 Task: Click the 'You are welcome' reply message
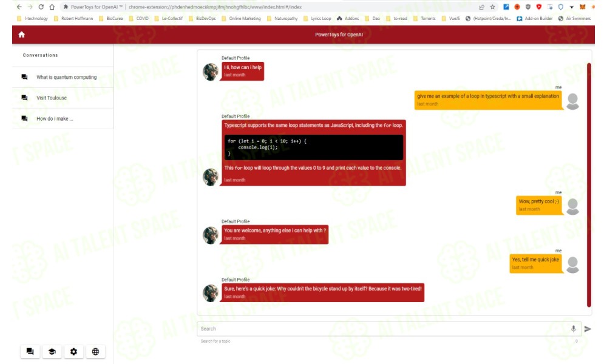[x=275, y=234]
